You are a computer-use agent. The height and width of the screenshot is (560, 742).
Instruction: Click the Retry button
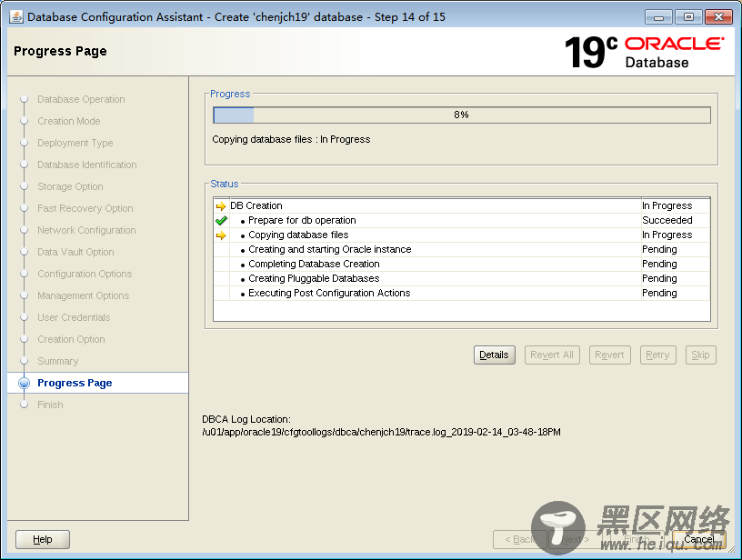click(x=657, y=355)
